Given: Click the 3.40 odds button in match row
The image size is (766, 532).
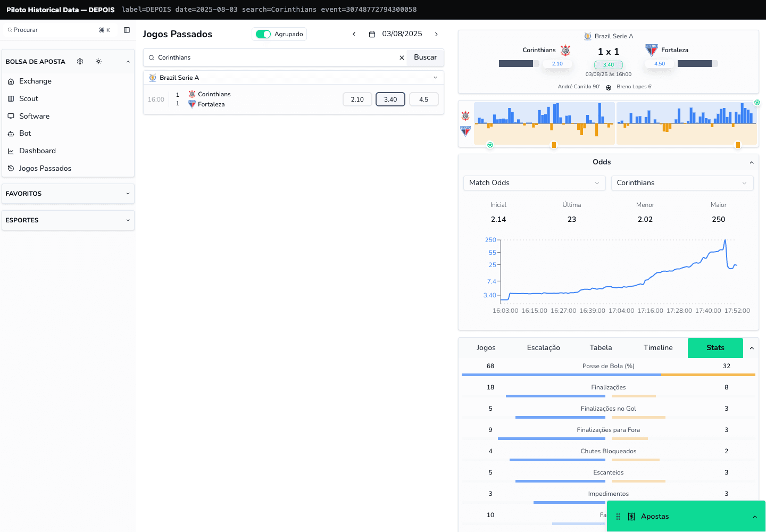Looking at the screenshot, I should 390,99.
